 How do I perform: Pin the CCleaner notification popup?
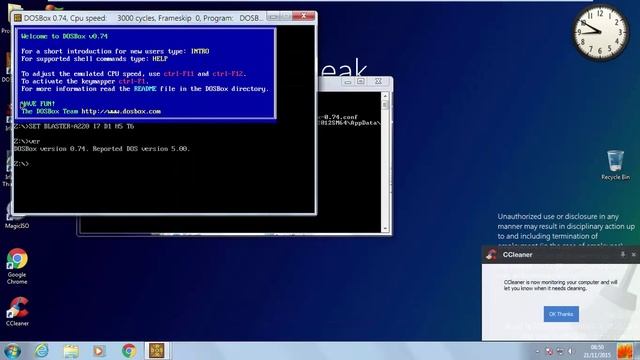pyautogui.click(x=623, y=254)
